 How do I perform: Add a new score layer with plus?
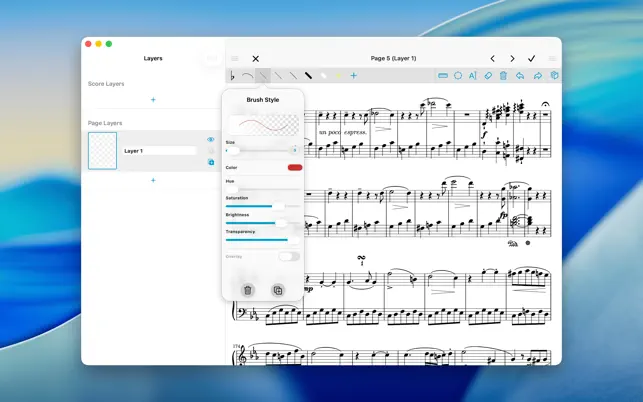click(x=153, y=100)
